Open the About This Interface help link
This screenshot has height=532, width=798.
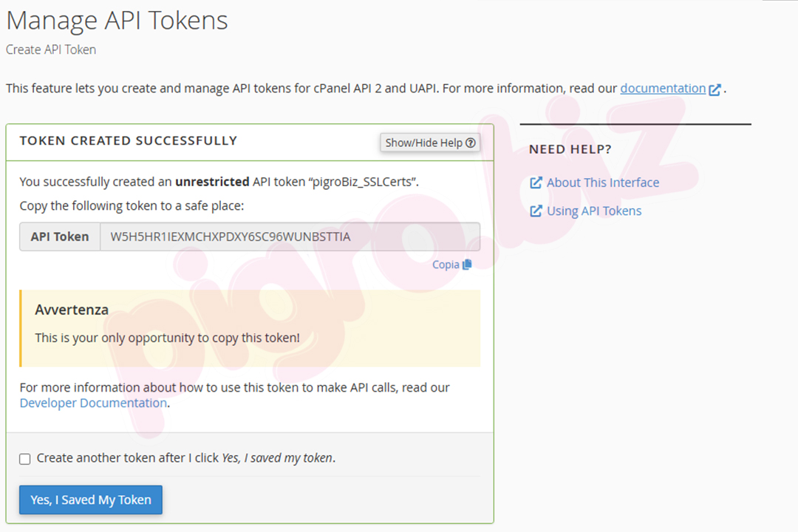point(602,183)
